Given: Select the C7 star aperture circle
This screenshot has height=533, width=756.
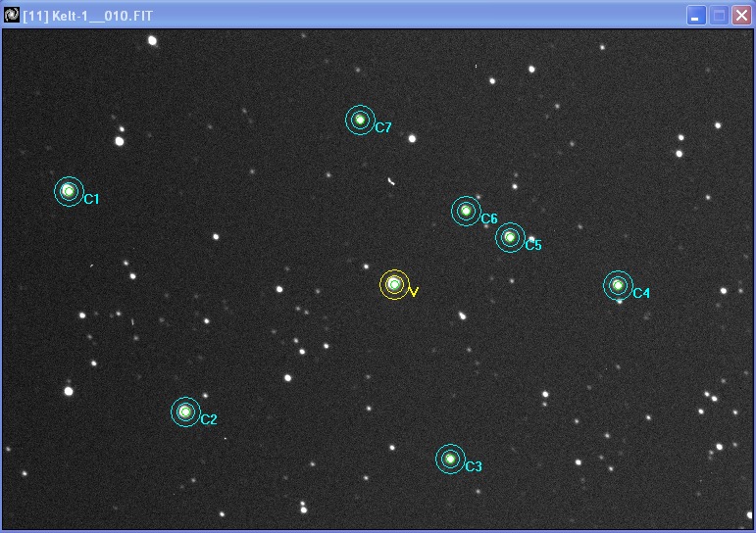Looking at the screenshot, I should [360, 120].
